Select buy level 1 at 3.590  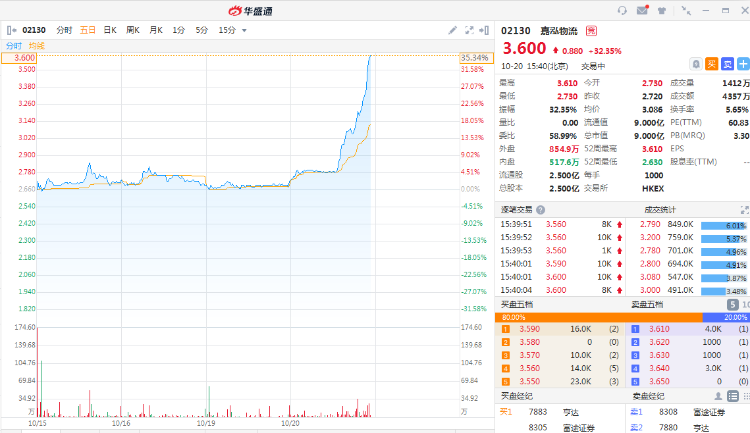pyautogui.click(x=561, y=329)
